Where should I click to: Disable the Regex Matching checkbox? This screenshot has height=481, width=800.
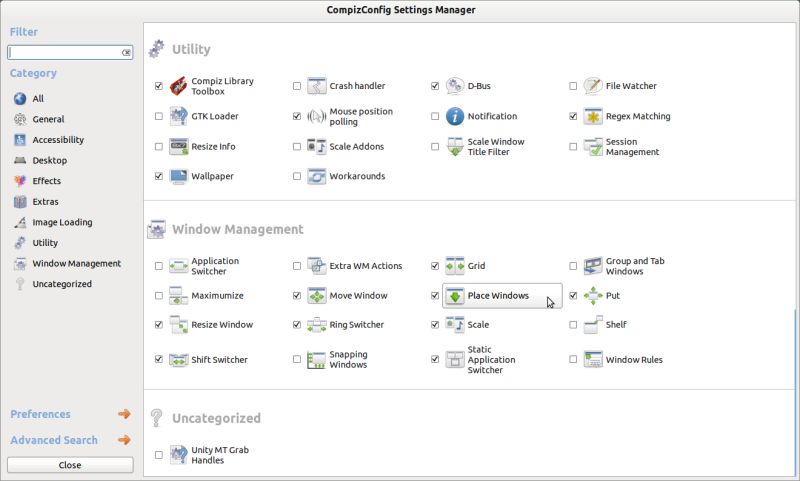pos(573,116)
